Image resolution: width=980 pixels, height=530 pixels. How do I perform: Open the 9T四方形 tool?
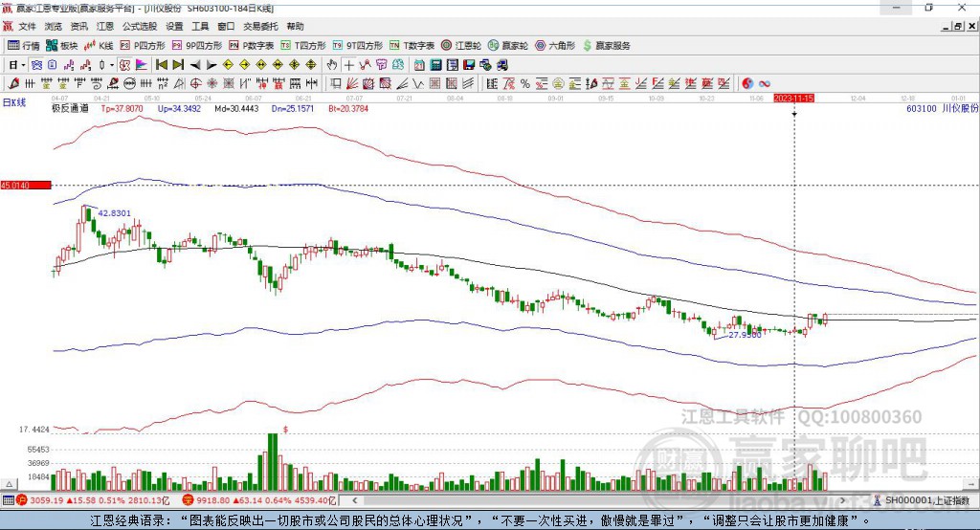pyautogui.click(x=358, y=46)
